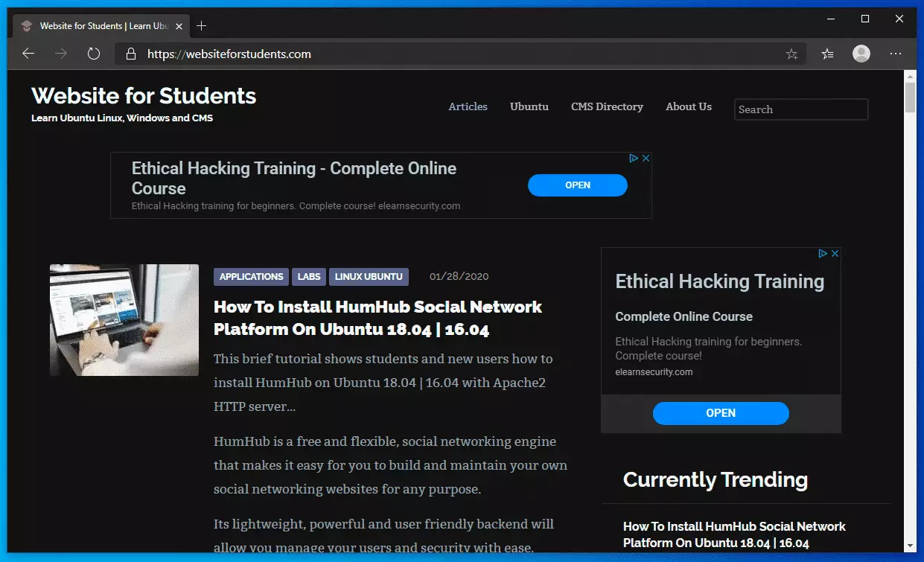Open a new tab with plus button
Screen dimensions: 924x562
coord(201,26)
